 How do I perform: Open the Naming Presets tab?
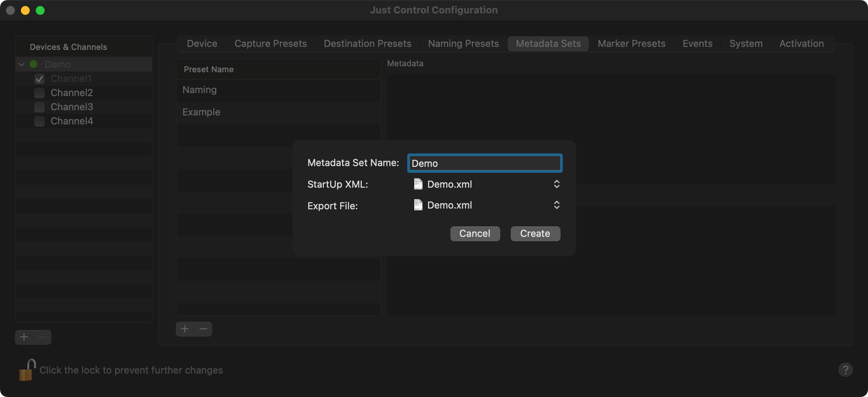click(463, 44)
